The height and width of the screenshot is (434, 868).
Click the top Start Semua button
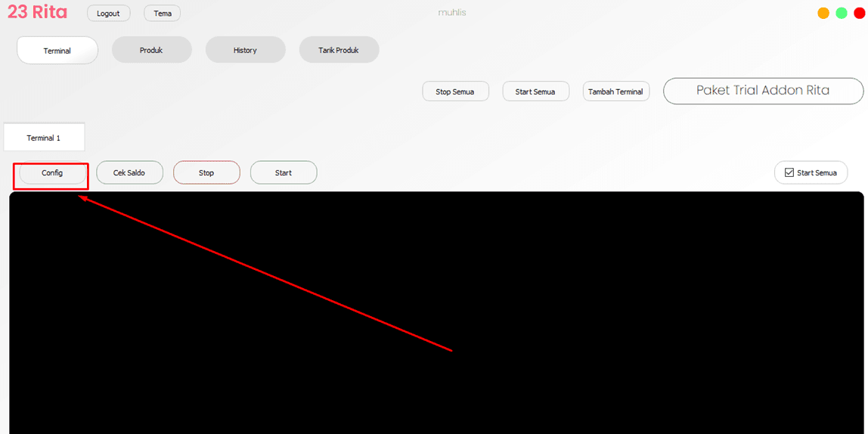point(535,91)
